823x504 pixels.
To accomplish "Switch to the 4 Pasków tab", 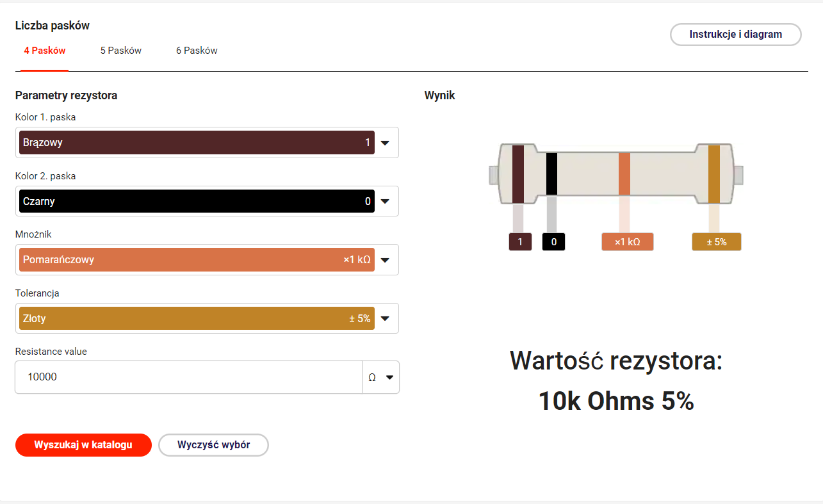I will [45, 51].
